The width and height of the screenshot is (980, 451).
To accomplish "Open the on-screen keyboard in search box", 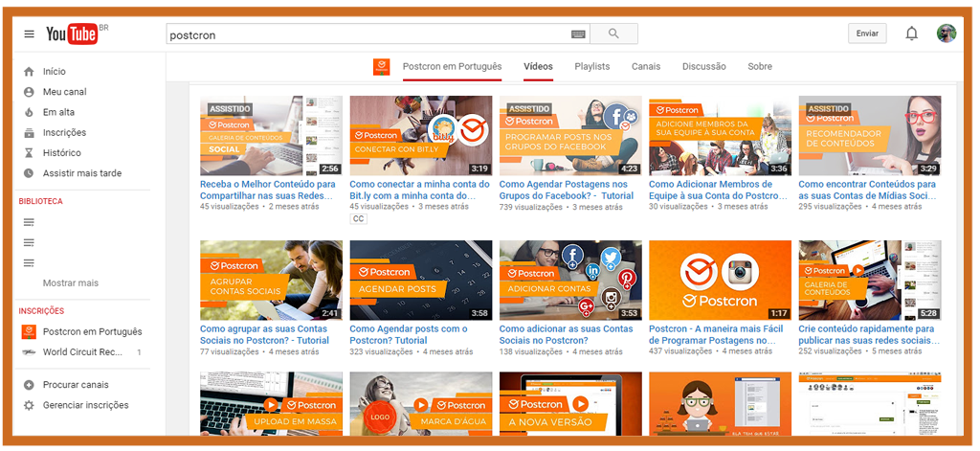I will pyautogui.click(x=578, y=34).
